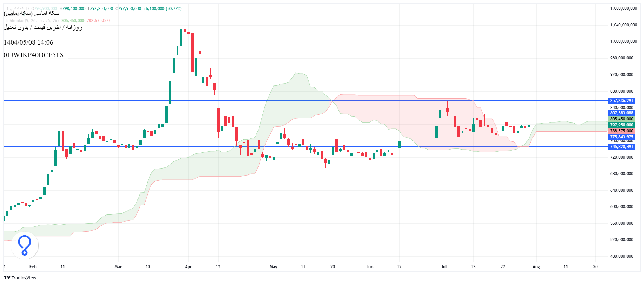Click the Aug label on time axis
Image resolution: width=644 pixels, height=284 pixels.
click(x=536, y=267)
